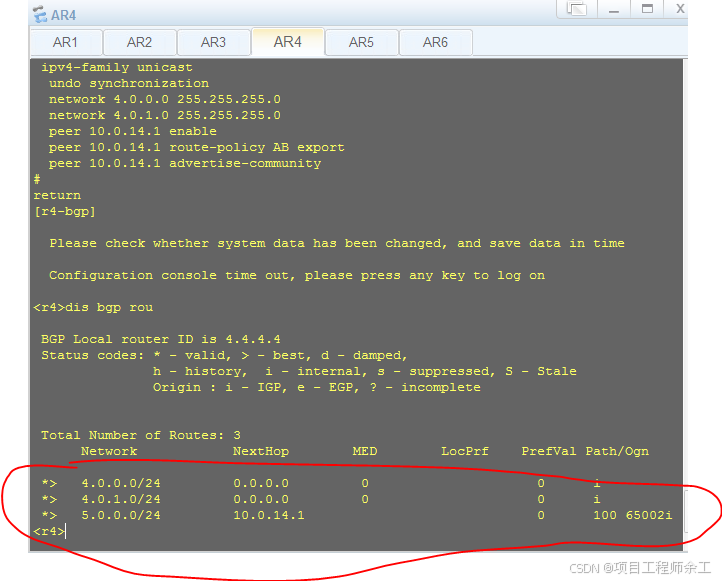
Task: Click 'peer 10.0.14.1 advertise-community' line
Action: tap(185, 163)
